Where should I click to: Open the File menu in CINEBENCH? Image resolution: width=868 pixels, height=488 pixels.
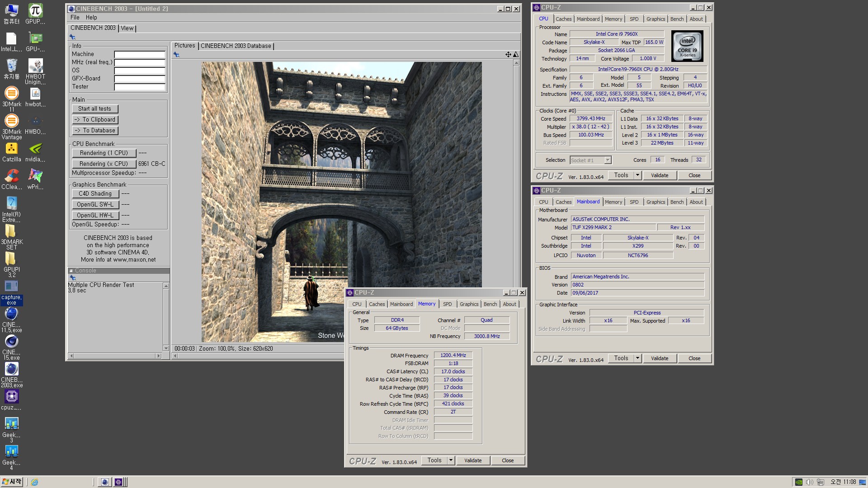pos(75,17)
